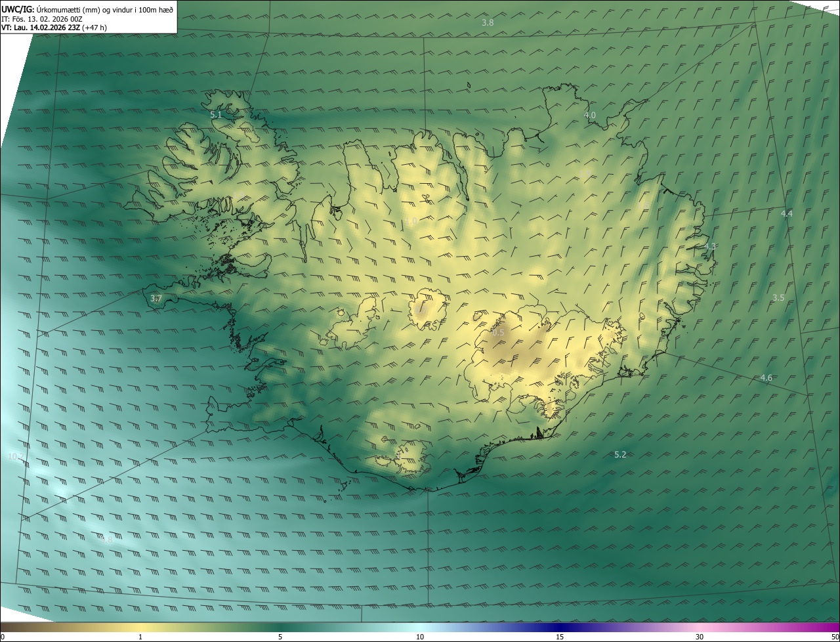Click the 5.1 value over the Westfjords
840x642 pixels.
pyautogui.click(x=216, y=115)
